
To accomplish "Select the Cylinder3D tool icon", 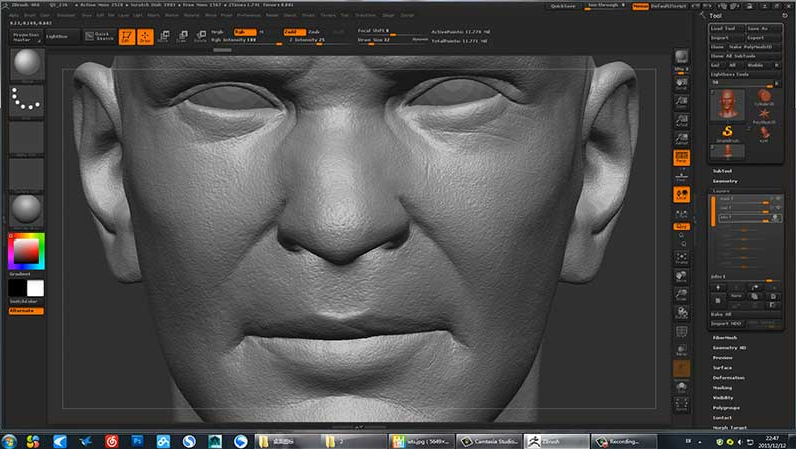I will [x=764, y=98].
